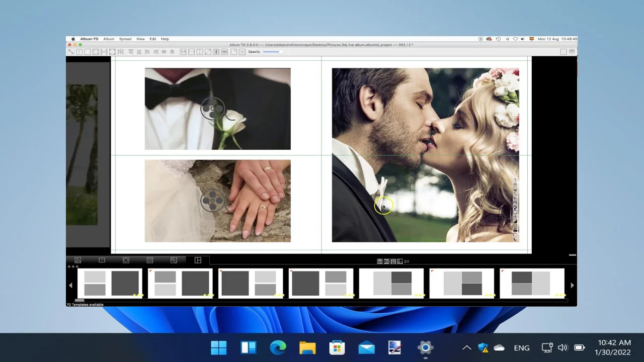Switch to the templates layout tab
This screenshot has width=644, height=362.
[x=198, y=260]
